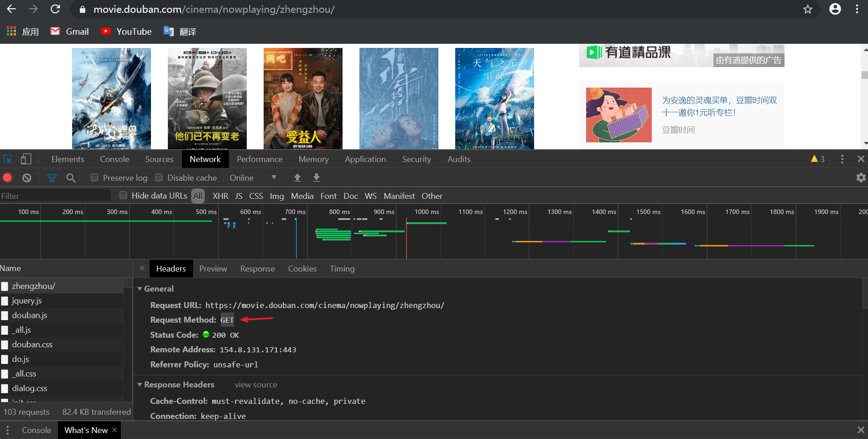Filter requests by JS
Screen dimensions: 868x439
[x=239, y=196]
